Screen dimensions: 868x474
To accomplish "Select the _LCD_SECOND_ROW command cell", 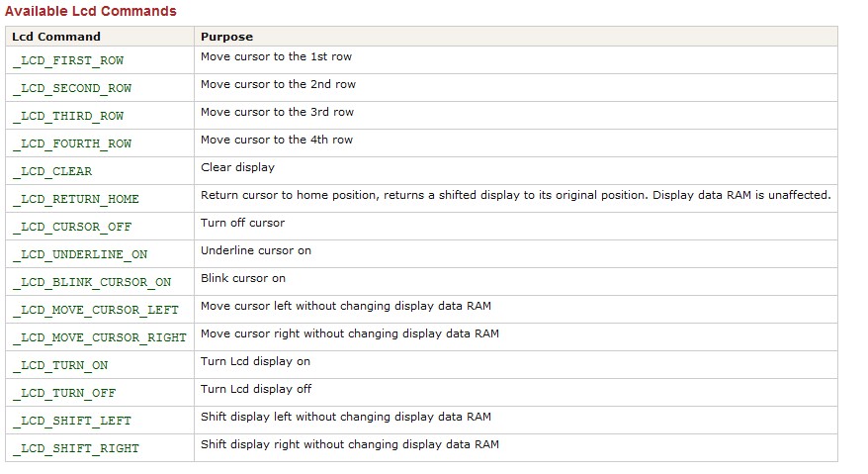I will (72, 88).
